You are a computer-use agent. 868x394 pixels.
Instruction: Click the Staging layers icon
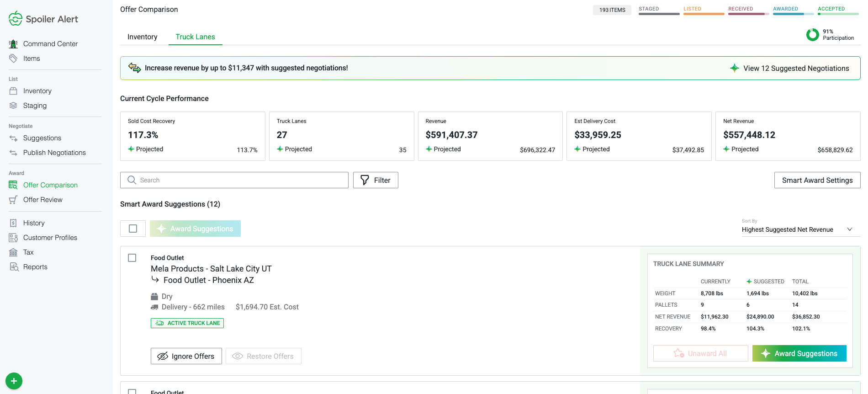coord(13,106)
